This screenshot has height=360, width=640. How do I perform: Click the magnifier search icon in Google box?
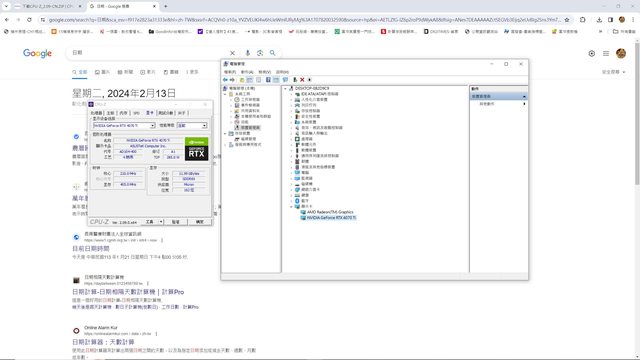pos(272,53)
